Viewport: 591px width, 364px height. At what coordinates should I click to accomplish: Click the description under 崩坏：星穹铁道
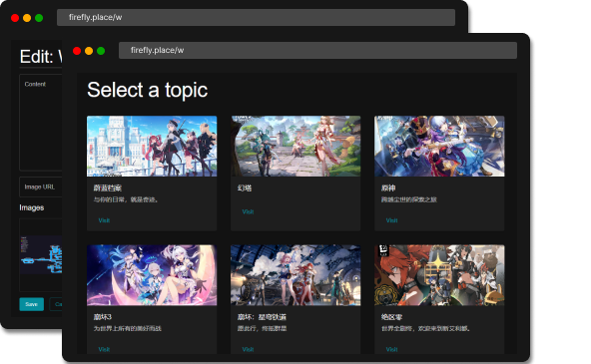click(262, 329)
